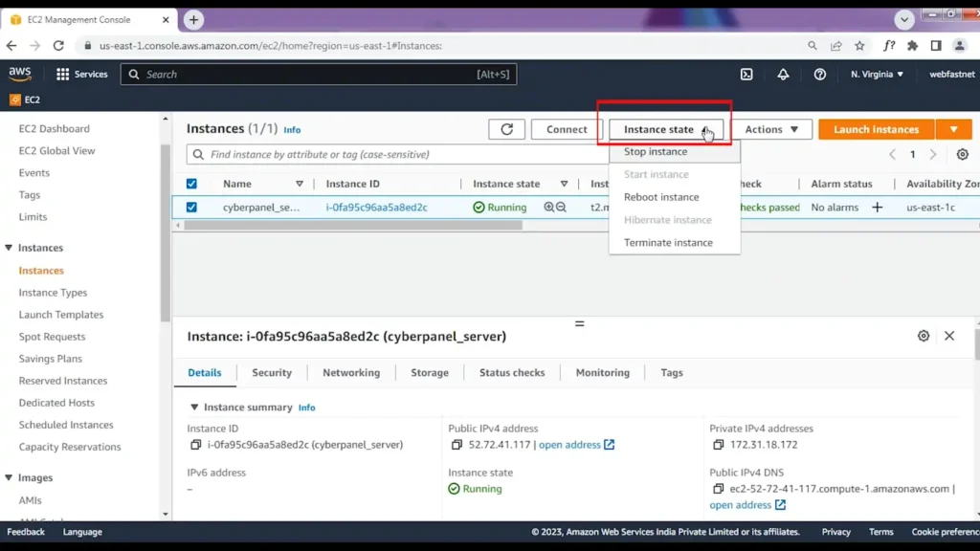Focus the AWS console search box
The width and height of the screenshot is (980, 551).
(x=319, y=75)
